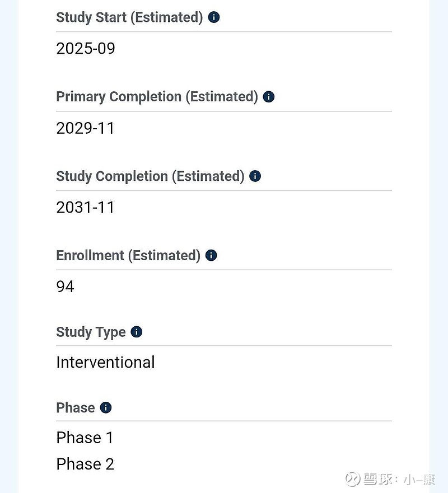This screenshot has width=448, height=493.
Task: Click the Enrollment (Estimated) heading
Action: [x=128, y=256]
